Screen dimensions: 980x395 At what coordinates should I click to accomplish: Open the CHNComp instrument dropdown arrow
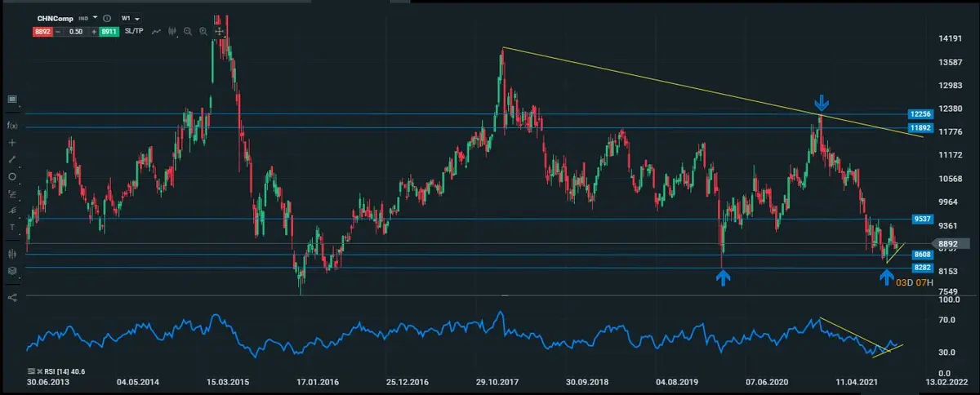pyautogui.click(x=95, y=17)
